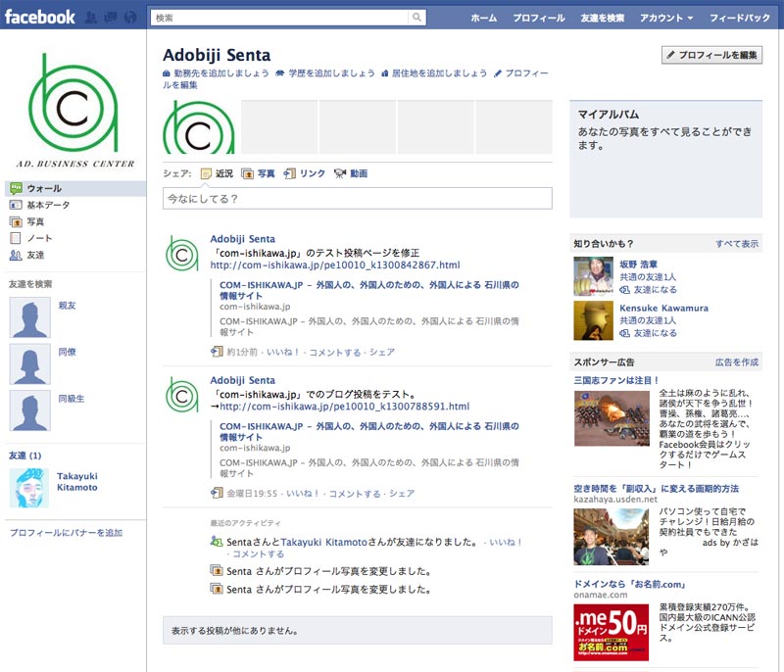Click the 友達を検索 nav link
The height and width of the screenshot is (672, 784).
tap(602, 18)
